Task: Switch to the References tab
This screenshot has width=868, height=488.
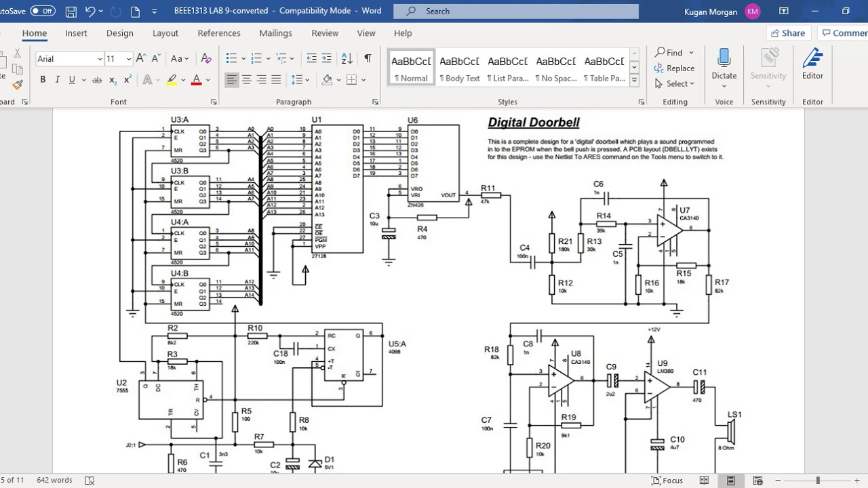Action: pyautogui.click(x=219, y=33)
